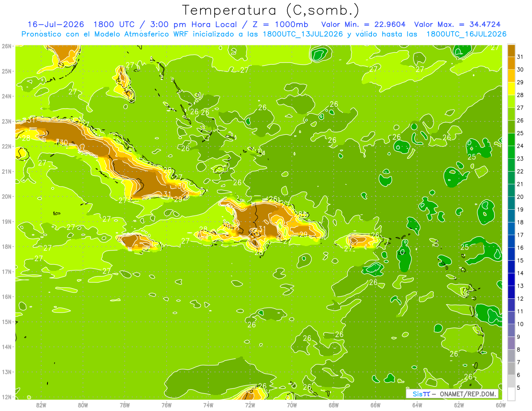The image size is (532, 411).
Task: Select the blue swatch between 15 and 16
Action: click(x=511, y=254)
